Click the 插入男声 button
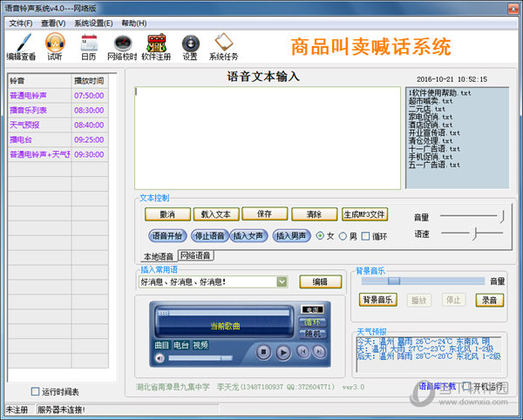 [291, 235]
